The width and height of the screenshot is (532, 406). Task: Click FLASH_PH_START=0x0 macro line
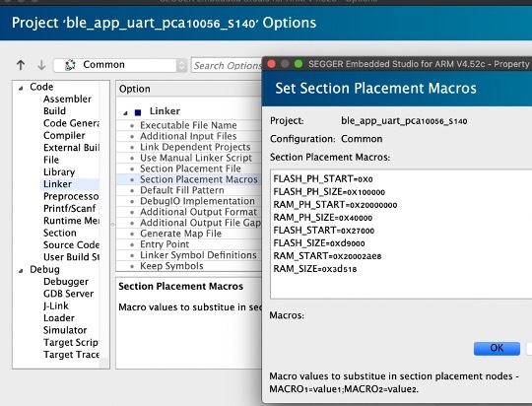click(323, 179)
